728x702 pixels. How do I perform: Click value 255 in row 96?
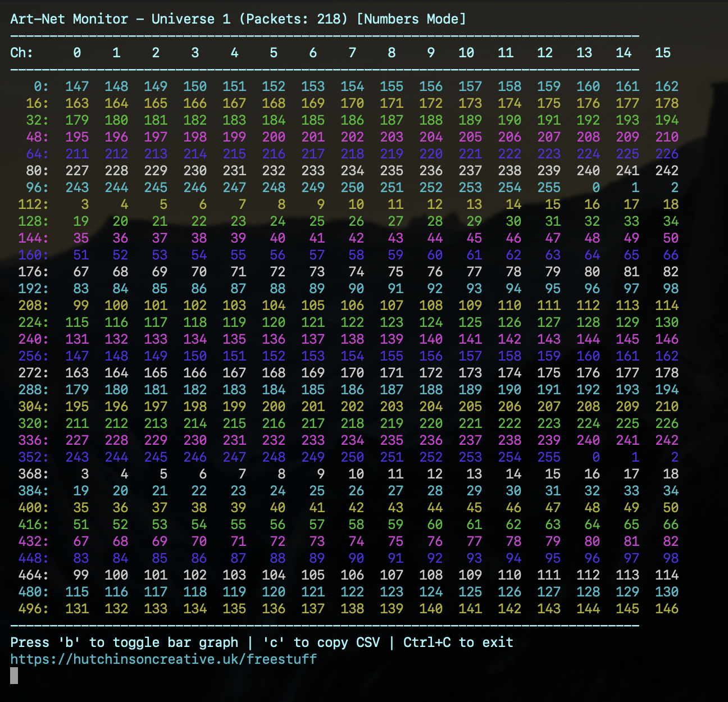pyautogui.click(x=549, y=188)
